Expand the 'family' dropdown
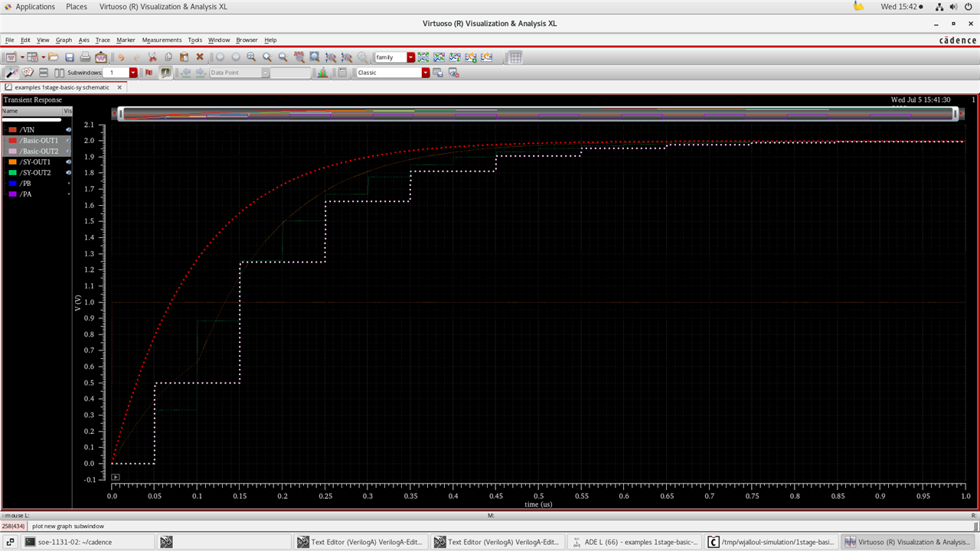The width and height of the screenshot is (980, 551). coord(411,57)
